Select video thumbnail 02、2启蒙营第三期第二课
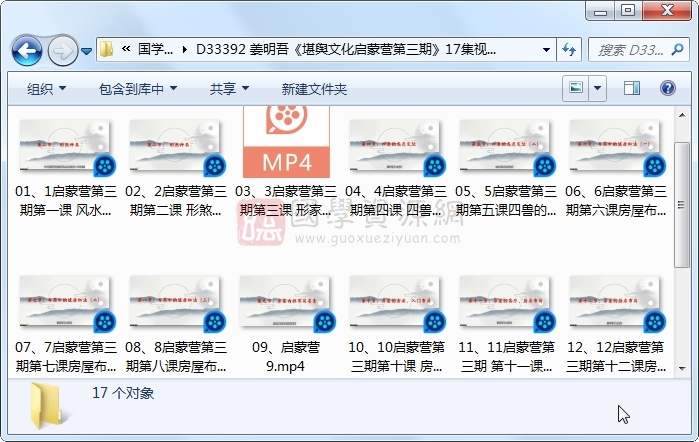 coord(177,147)
